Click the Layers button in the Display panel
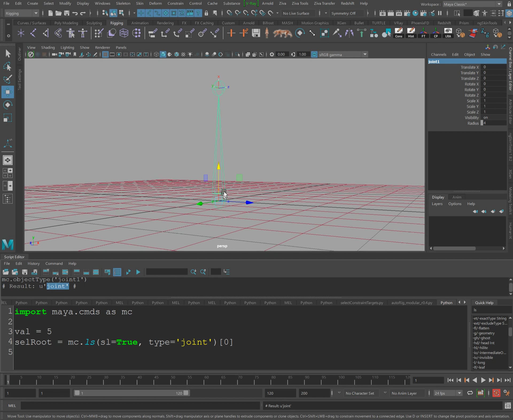The width and height of the screenshot is (513, 420). coord(437,204)
